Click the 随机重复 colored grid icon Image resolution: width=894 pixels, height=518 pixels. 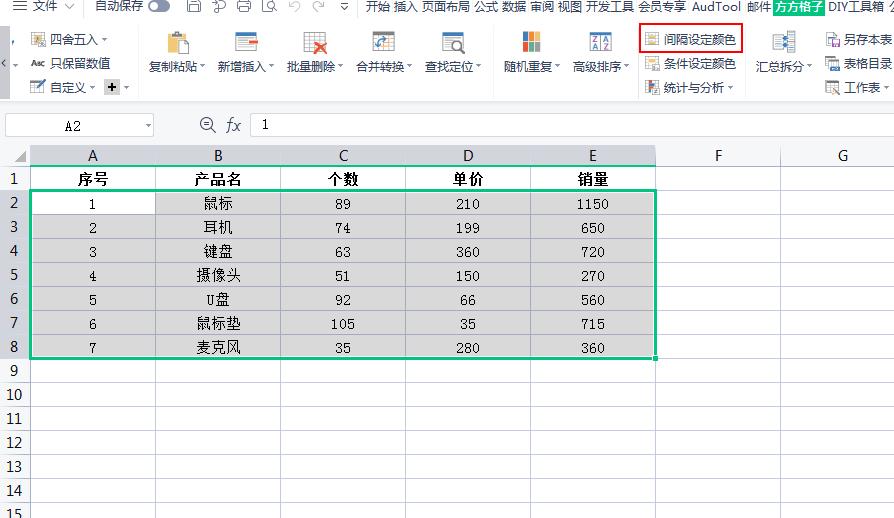[x=531, y=43]
